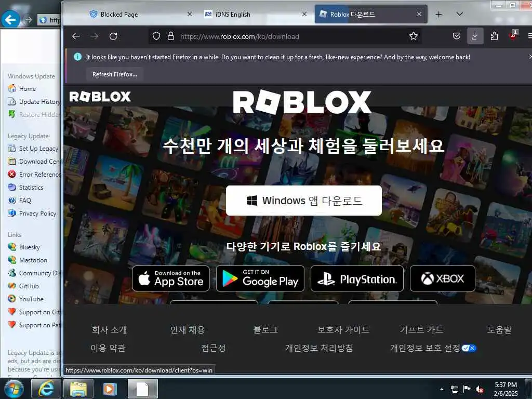532x399 pixels.
Task: Open the 회사 소개 footer link
Action: 109,330
